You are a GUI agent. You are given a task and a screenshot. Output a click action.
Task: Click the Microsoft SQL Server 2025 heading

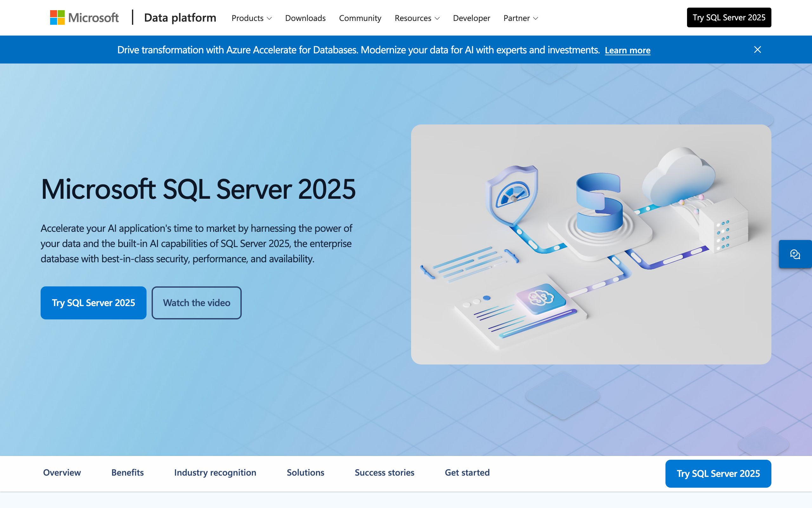198,189
